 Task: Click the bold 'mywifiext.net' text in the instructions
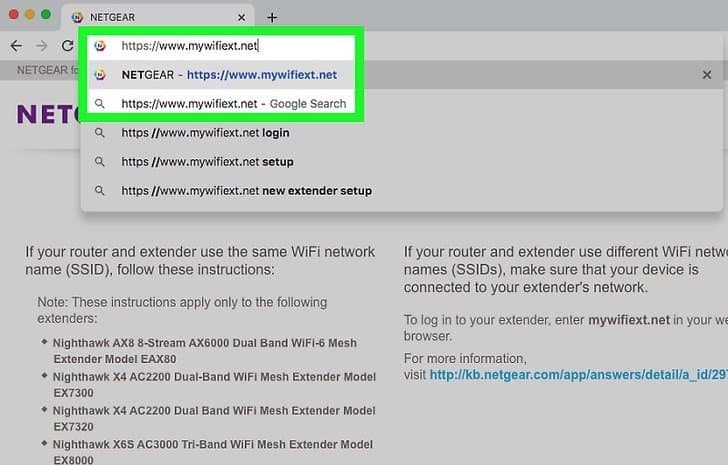tap(629, 320)
